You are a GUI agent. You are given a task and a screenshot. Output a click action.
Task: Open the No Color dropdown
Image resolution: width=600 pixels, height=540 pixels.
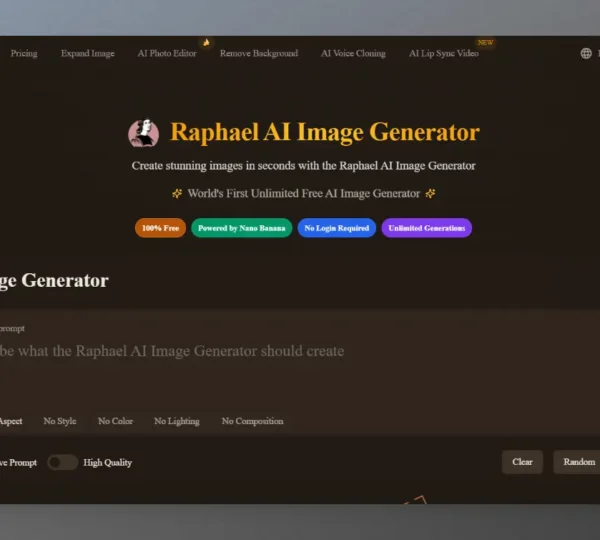pyautogui.click(x=115, y=421)
